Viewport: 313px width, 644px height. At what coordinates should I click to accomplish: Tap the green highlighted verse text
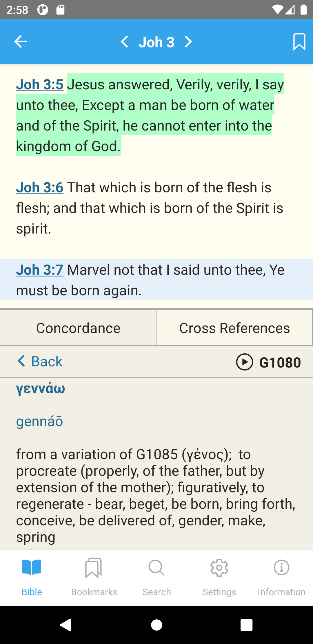[150, 115]
